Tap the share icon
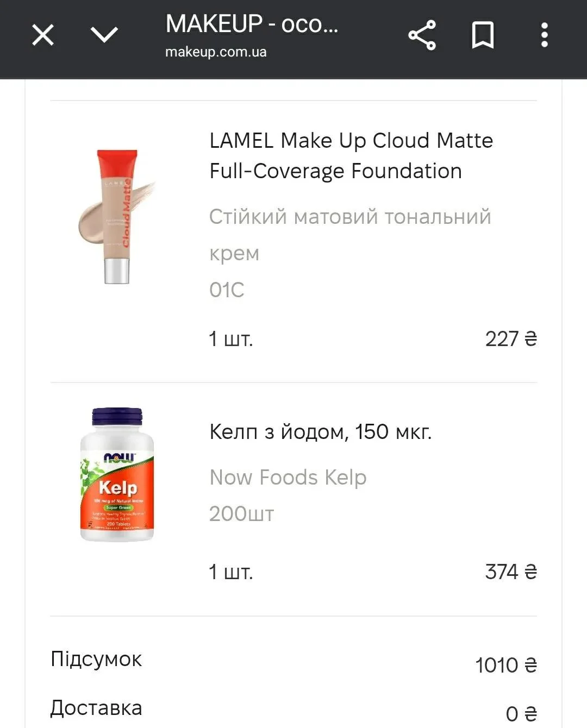The height and width of the screenshot is (728, 587). point(422,36)
